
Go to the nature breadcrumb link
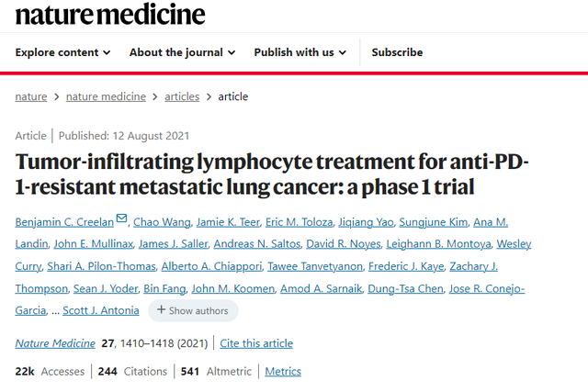click(x=31, y=96)
